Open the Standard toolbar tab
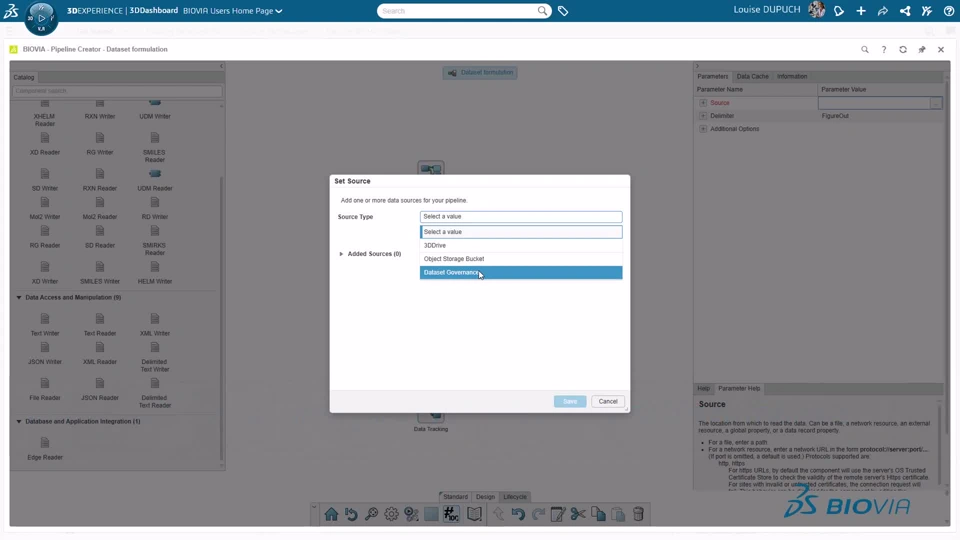Viewport: 960px width, 540px height. [456, 497]
